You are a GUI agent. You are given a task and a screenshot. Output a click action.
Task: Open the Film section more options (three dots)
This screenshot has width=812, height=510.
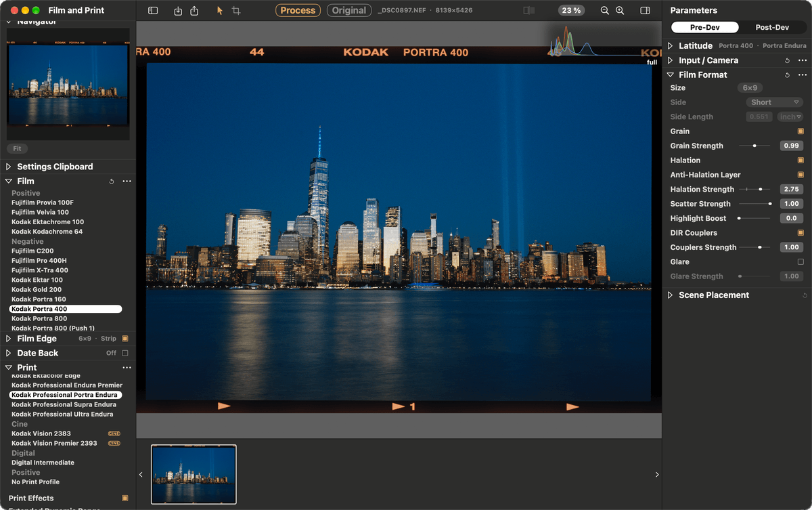coord(127,182)
